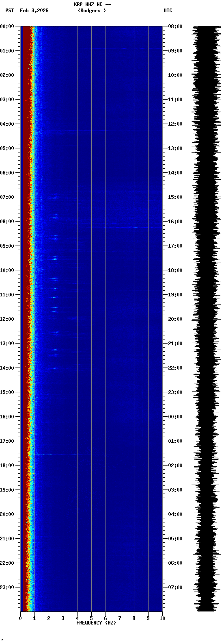This screenshot has width=224, height=644.
Task: Click the 05:00 PST time tick
Action: pyautogui.click(x=7, y=148)
